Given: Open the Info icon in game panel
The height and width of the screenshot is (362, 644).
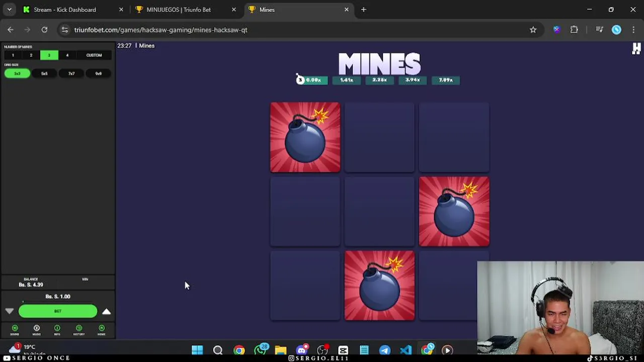Looking at the screenshot, I should pyautogui.click(x=57, y=330).
